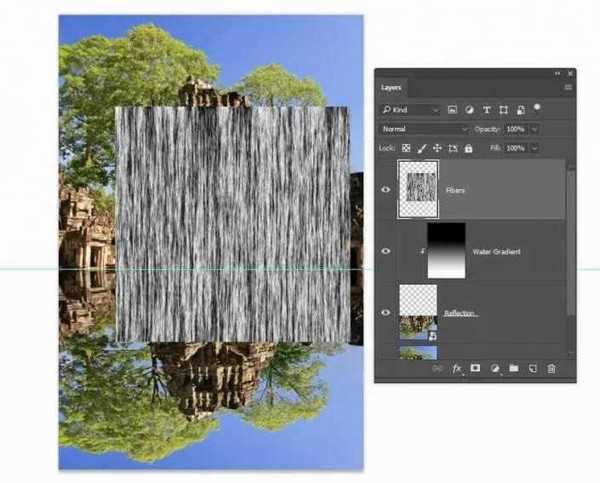Add a layer mask from panel bottom

point(476,368)
